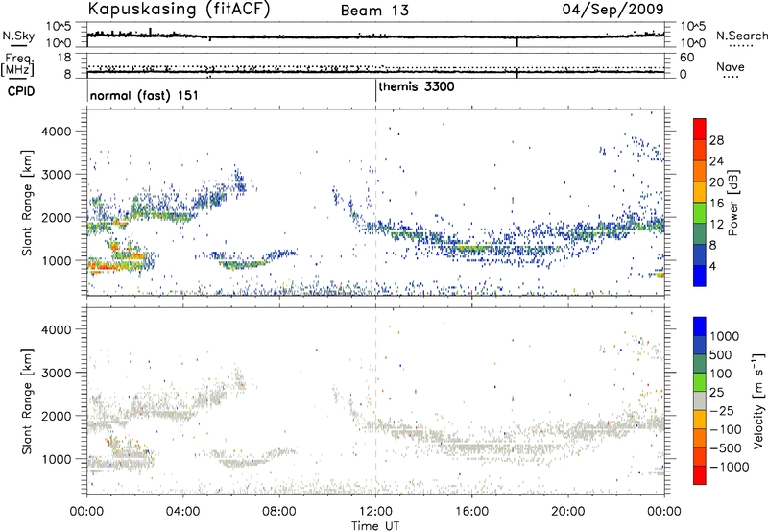The image size is (768, 532).
Task: Click the 4000 tick of the power panel
Action: (x=57, y=132)
